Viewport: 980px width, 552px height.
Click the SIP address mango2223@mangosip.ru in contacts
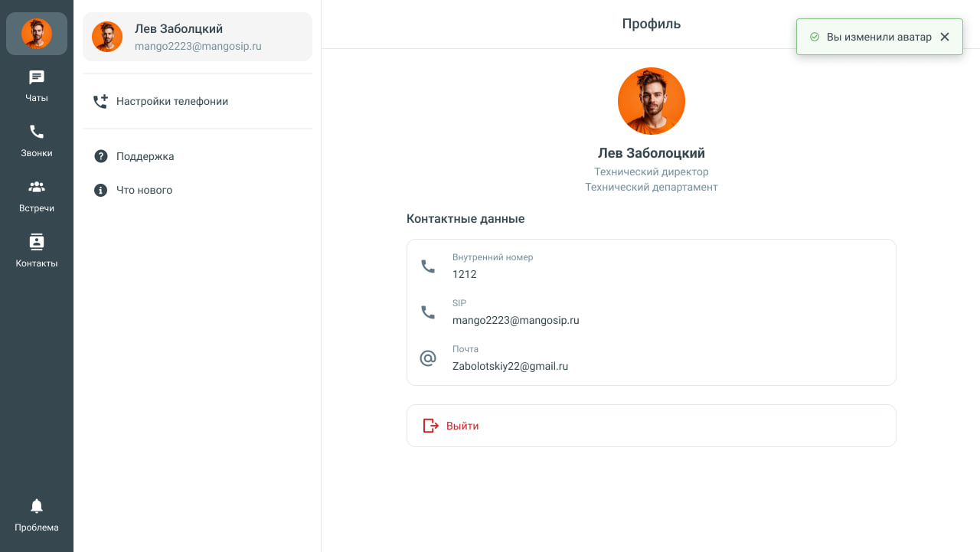click(x=515, y=320)
